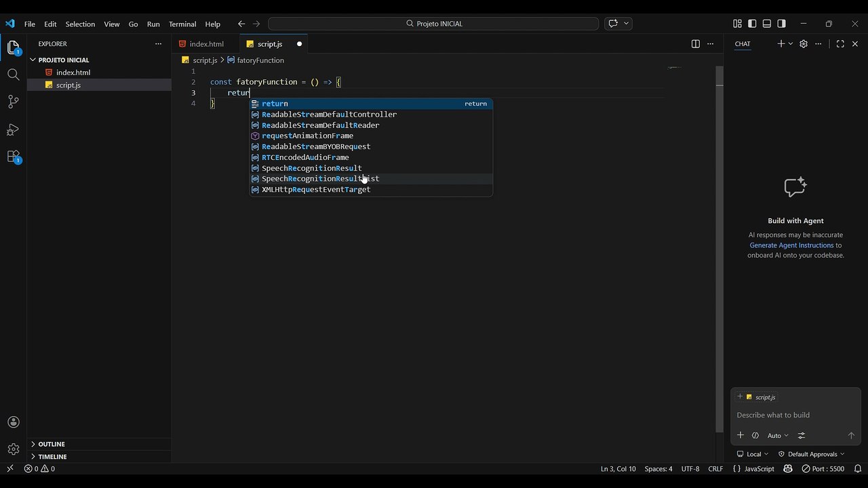
Task: Open the Explorer view in activity bar
Action: point(13,48)
